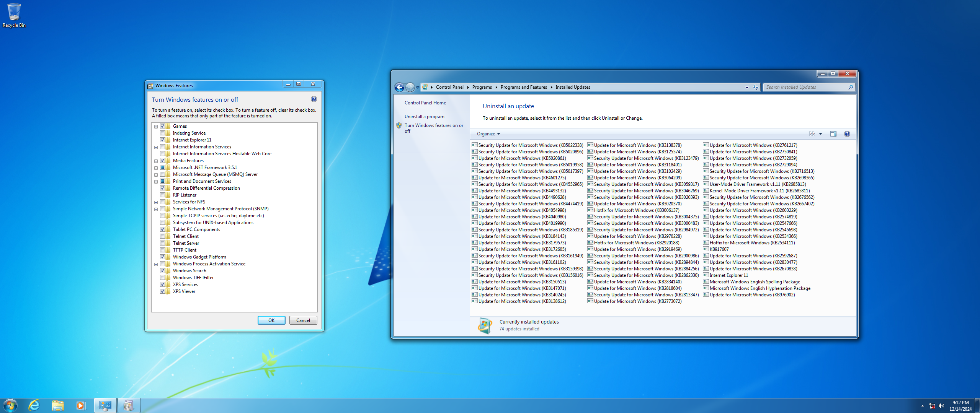Viewport: 980px width, 413px height.
Task: Click the blue help icon in Installed Updates toolbar
Action: click(847, 134)
